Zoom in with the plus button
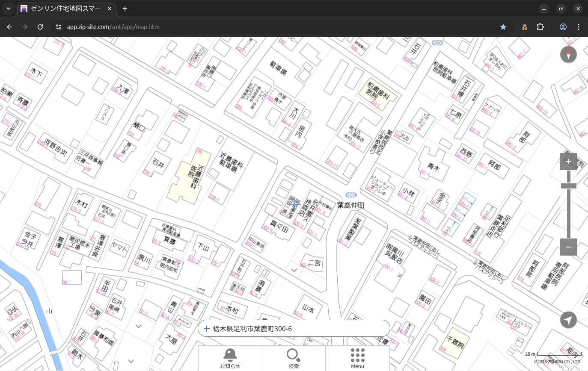The width and height of the screenshot is (588, 371). 568,162
